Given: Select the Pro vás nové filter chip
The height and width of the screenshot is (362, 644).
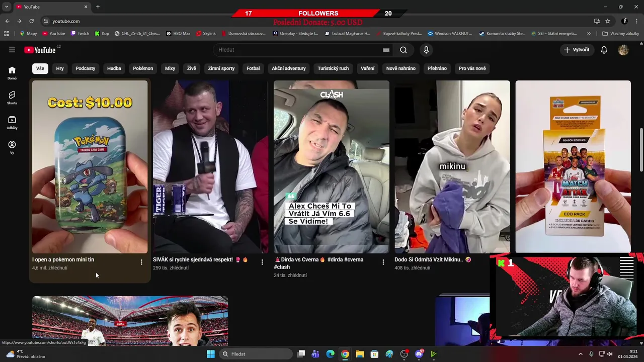Looking at the screenshot, I should tap(472, 68).
